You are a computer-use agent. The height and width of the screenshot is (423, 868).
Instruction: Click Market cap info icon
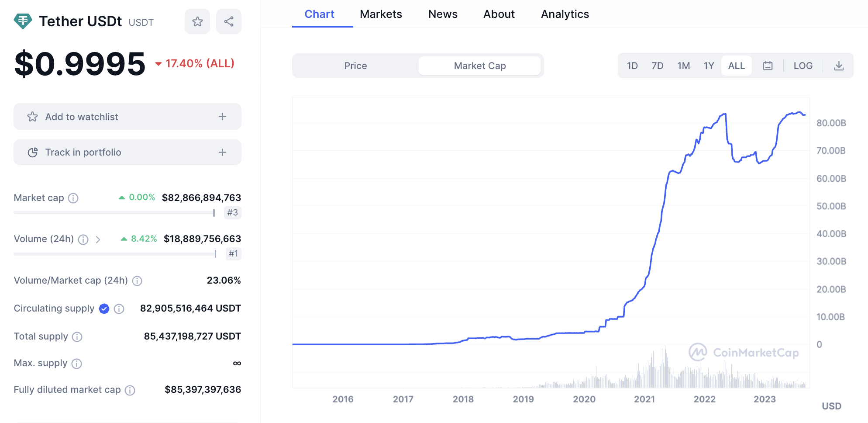click(x=73, y=198)
